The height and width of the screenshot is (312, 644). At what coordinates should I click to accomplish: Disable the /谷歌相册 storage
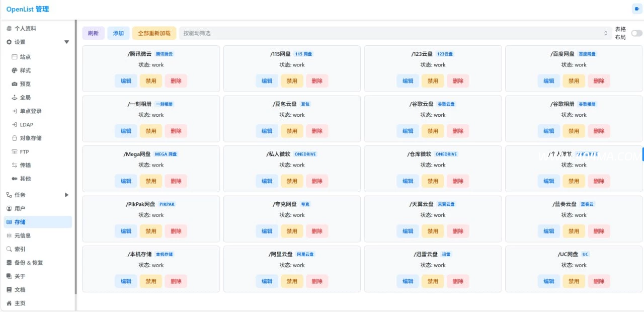click(x=574, y=131)
